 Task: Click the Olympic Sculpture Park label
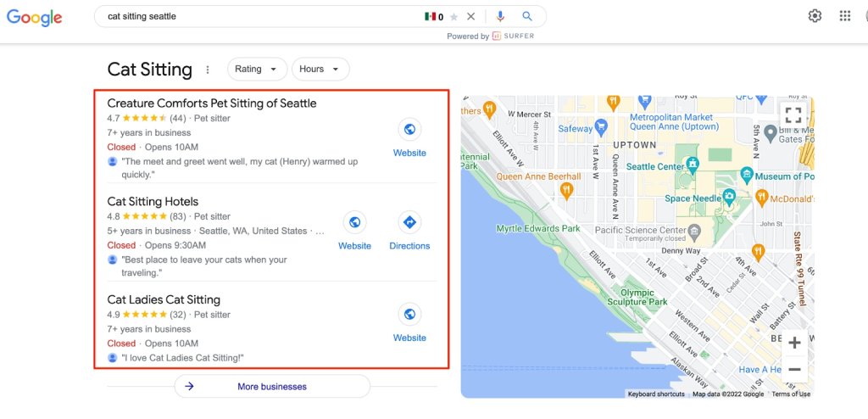pyautogui.click(x=637, y=297)
